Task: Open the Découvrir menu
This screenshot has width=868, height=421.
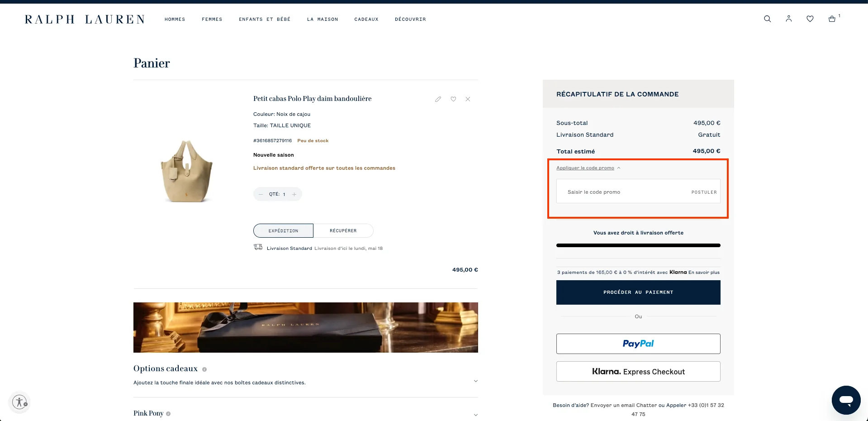Action: pos(410,19)
